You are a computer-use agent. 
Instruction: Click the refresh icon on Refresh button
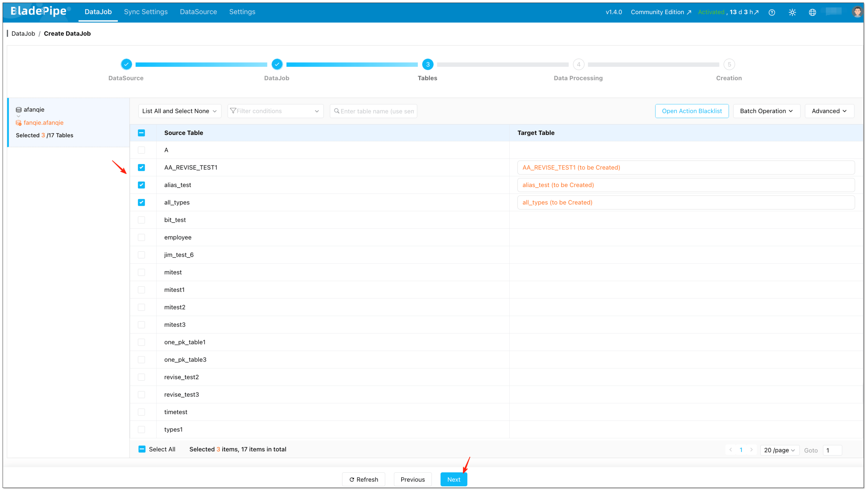[352, 479]
